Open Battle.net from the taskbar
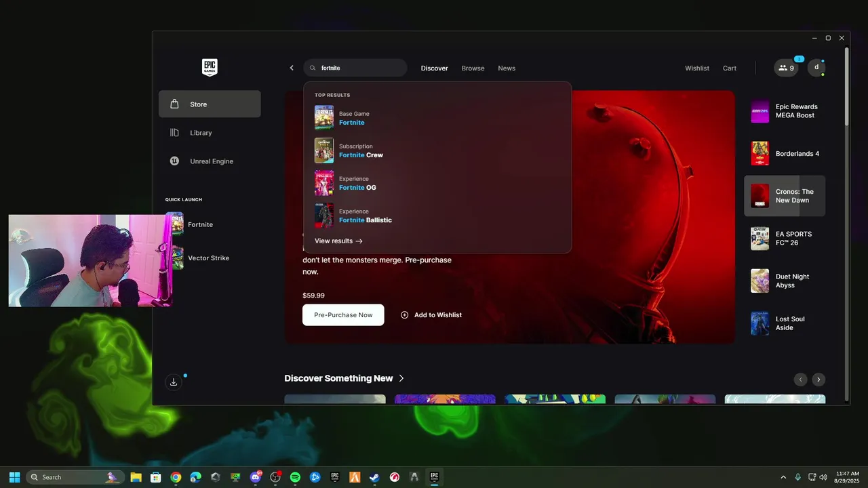868x488 pixels. tap(315, 477)
